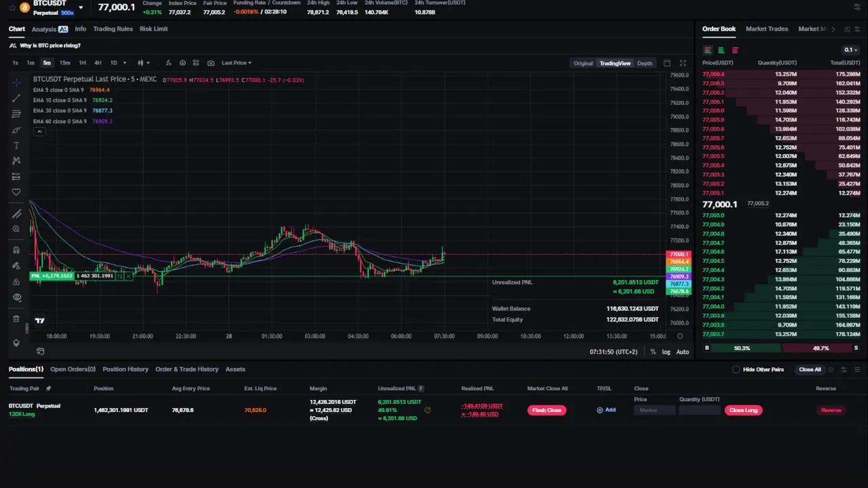Screen dimensions: 868x488
Task: Open the chart window layout icon
Action: [x=667, y=63]
